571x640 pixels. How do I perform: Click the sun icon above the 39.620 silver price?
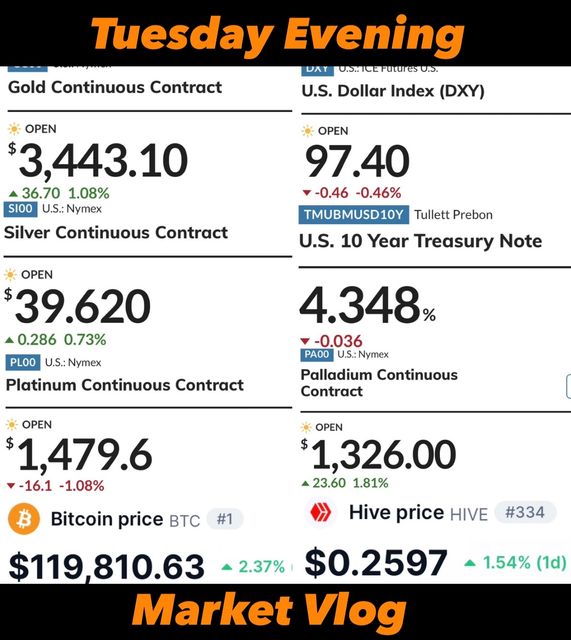(x=10, y=275)
